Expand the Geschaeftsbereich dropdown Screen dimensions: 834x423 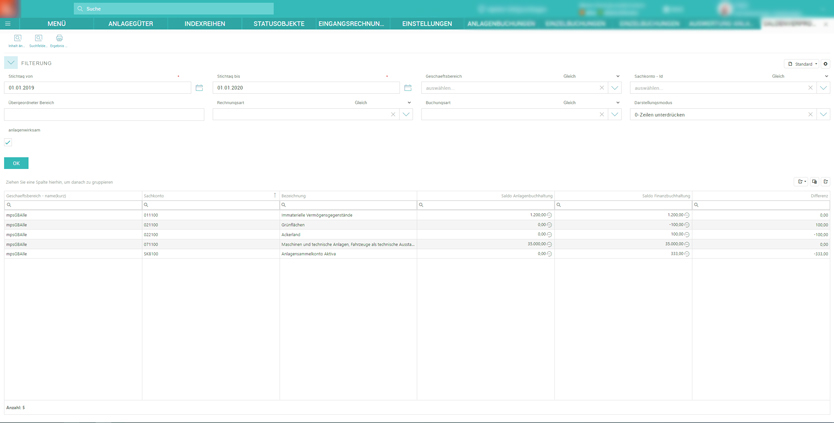[615, 88]
